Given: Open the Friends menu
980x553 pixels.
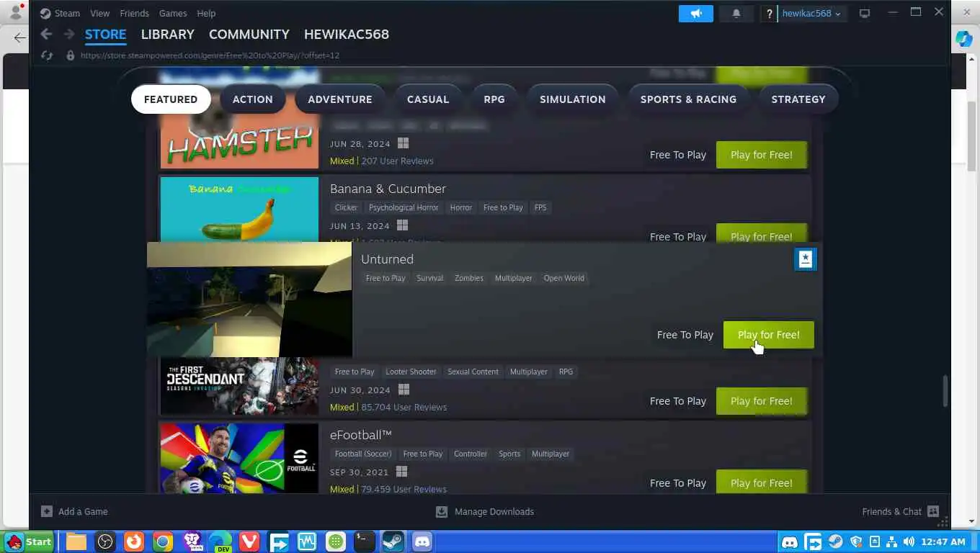Looking at the screenshot, I should [x=134, y=13].
